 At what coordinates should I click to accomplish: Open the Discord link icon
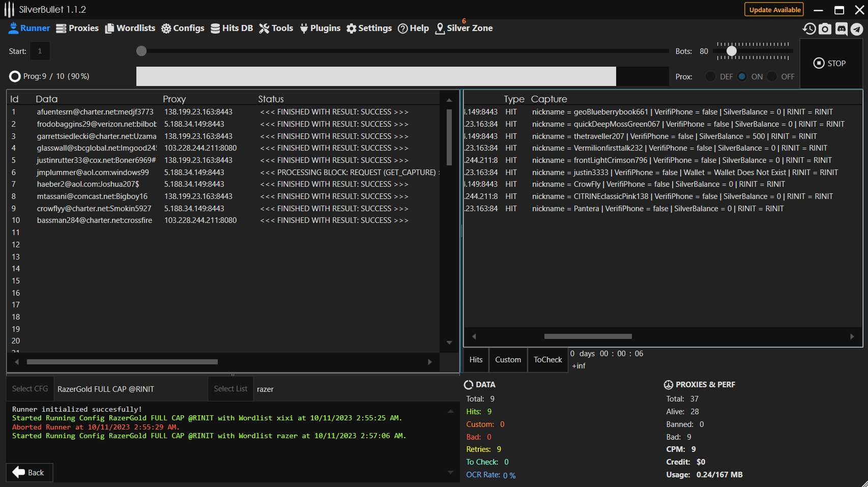842,29
